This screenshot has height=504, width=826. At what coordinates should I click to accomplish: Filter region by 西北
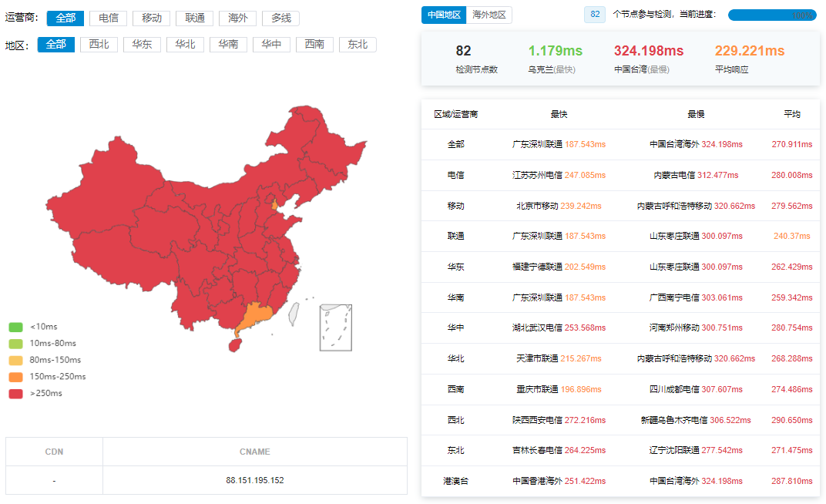pyautogui.click(x=99, y=45)
